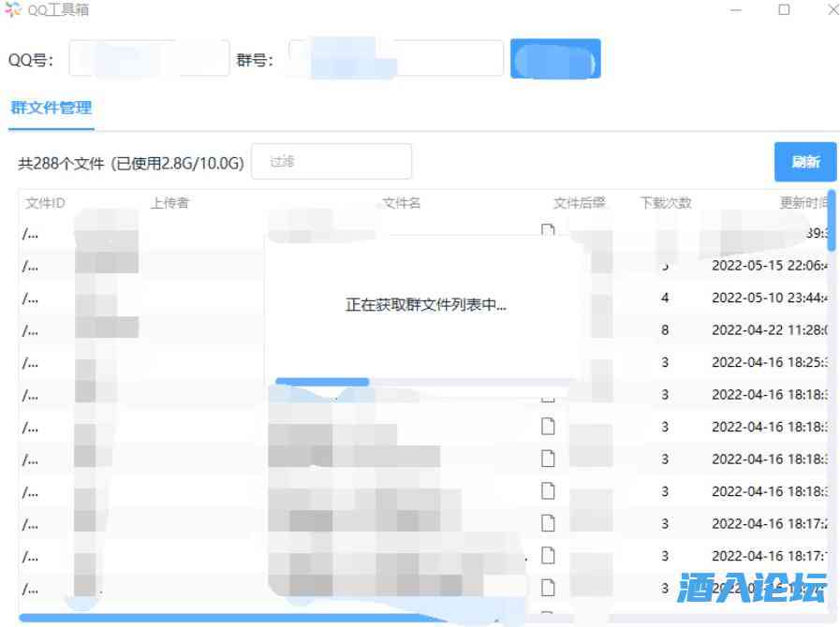840x627 pixels.
Task: Click file icon in the 2022-04-16 18:17:1 row
Action: [x=548, y=556]
